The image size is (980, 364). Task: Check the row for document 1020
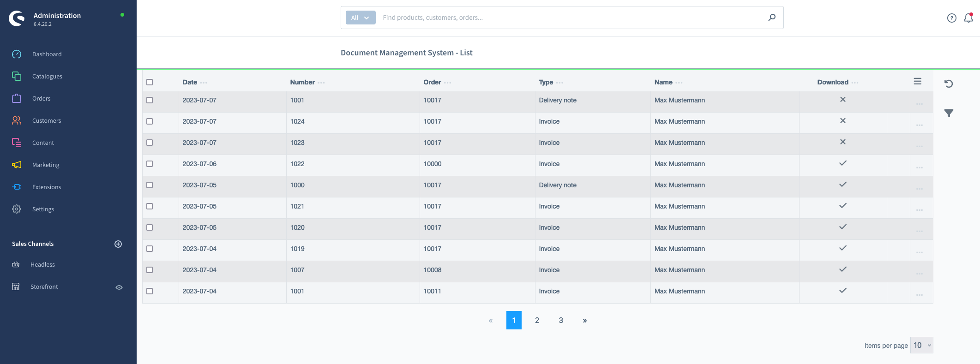pyautogui.click(x=150, y=227)
